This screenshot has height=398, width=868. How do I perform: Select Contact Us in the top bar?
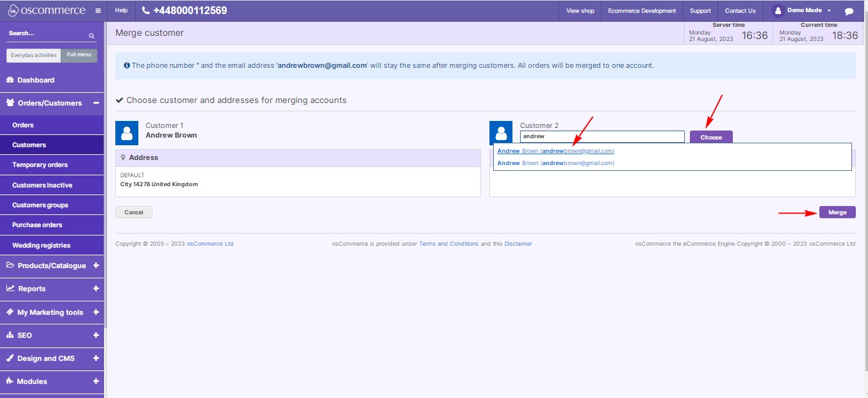coord(740,10)
